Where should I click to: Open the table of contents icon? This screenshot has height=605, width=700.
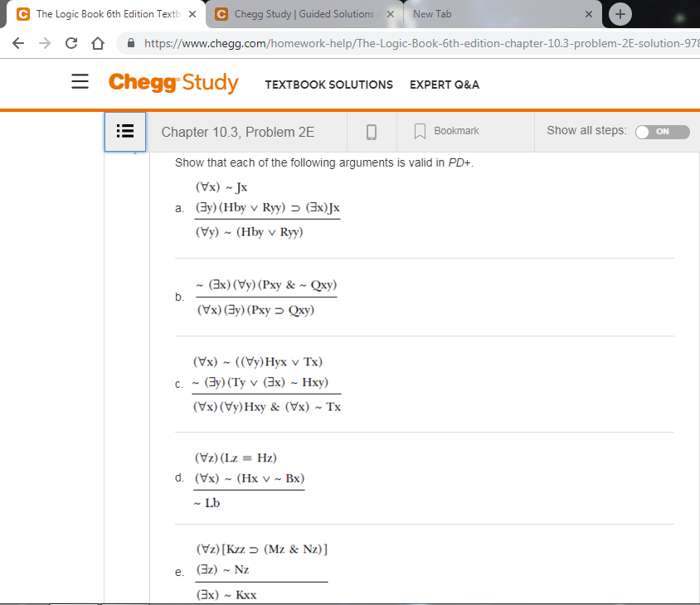point(124,131)
